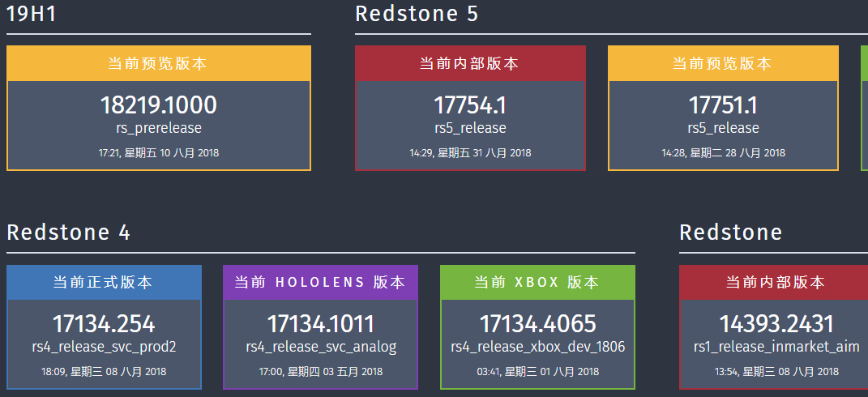
Task: Open build 17751.1 number
Action: 723,105
